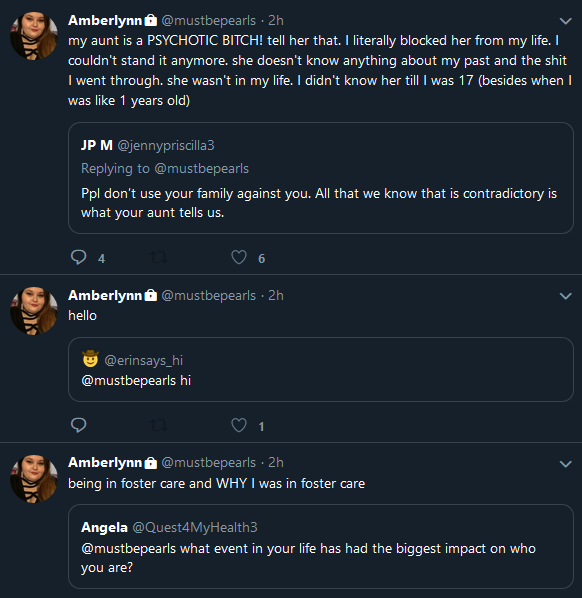Open Amberlynn's avatar on the top tweet
Image resolution: width=582 pixels, height=598 pixels.
[x=34, y=36]
